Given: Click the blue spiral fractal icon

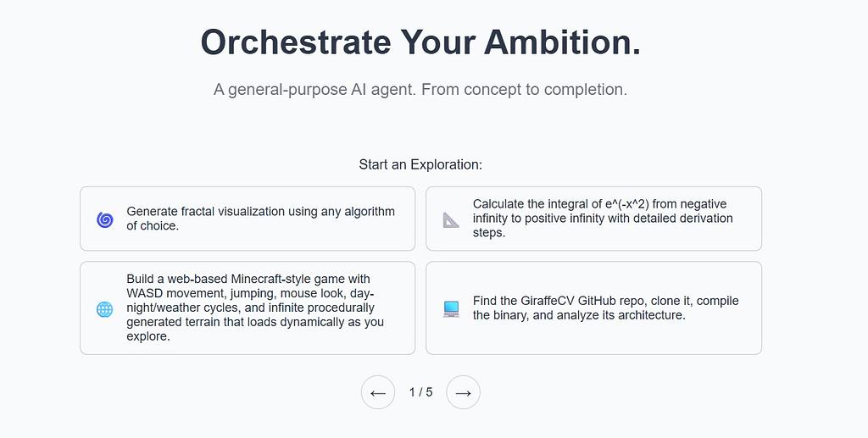Looking at the screenshot, I should pos(105,219).
